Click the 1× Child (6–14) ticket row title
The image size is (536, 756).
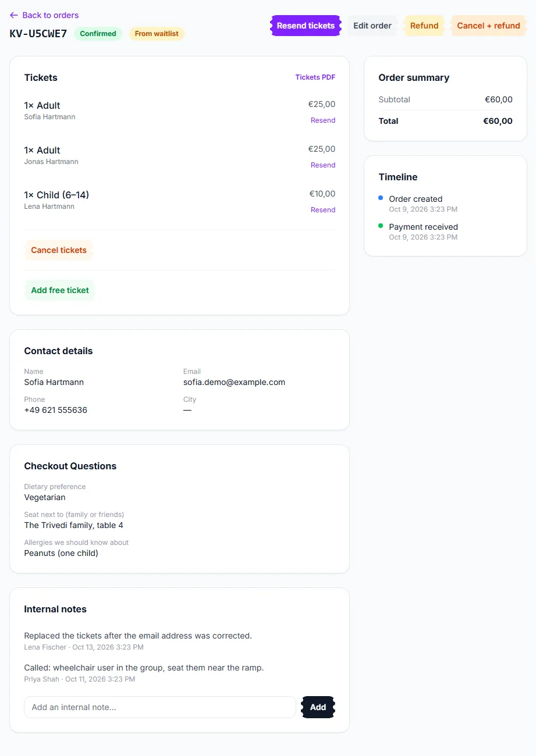[x=56, y=195]
